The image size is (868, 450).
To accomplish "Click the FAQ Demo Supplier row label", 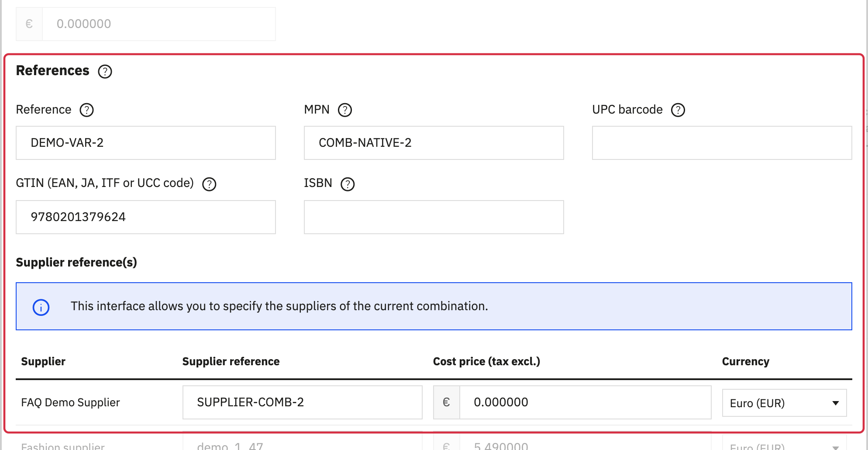I will point(70,402).
